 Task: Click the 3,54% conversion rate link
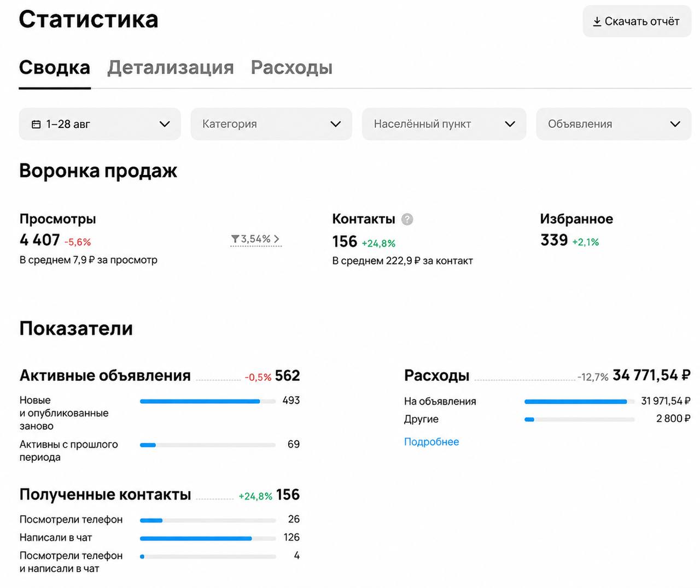click(256, 239)
